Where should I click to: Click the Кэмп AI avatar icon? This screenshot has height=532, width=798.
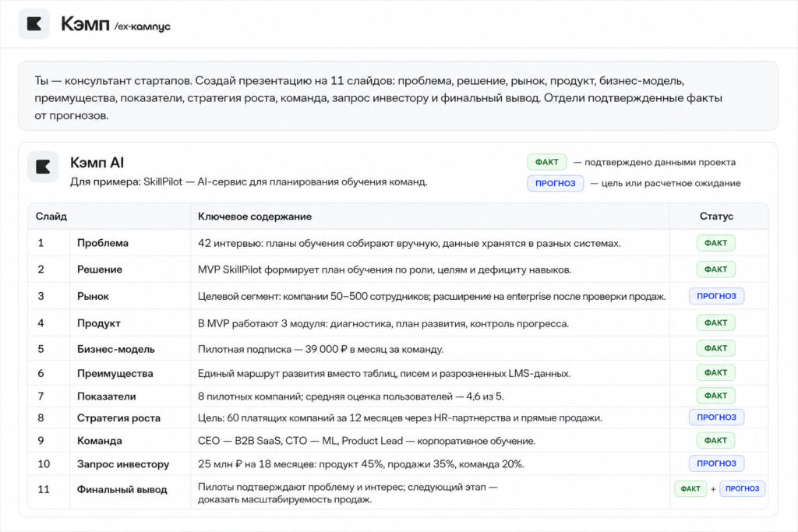tap(44, 167)
